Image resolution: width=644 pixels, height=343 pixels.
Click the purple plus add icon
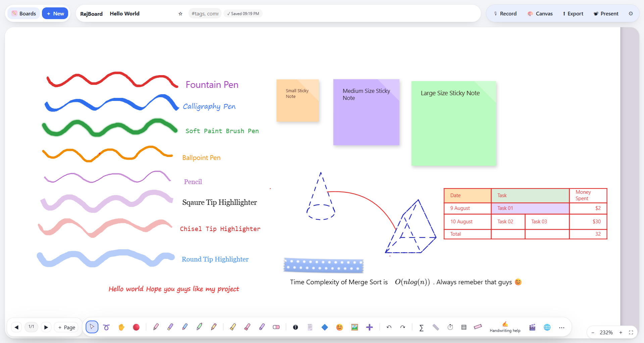point(369,327)
